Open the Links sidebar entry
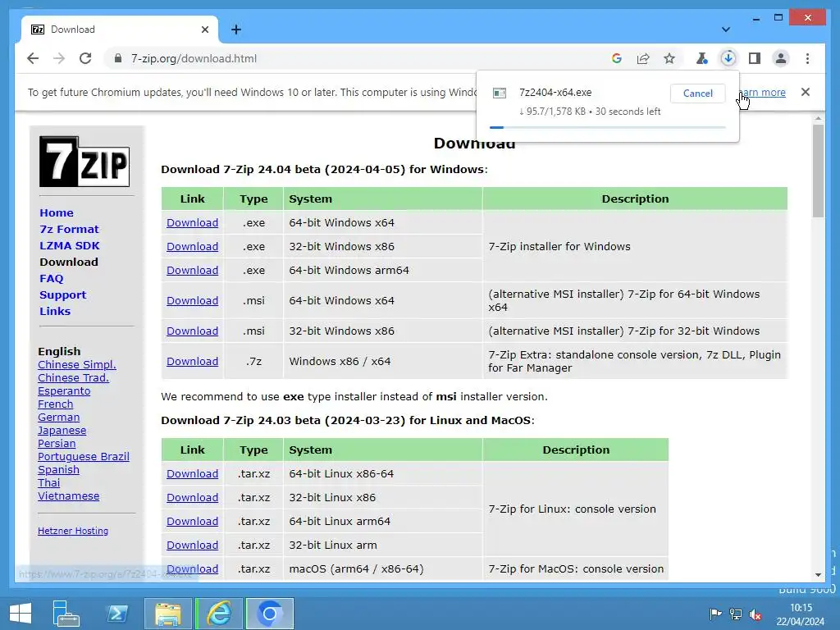 pyautogui.click(x=55, y=311)
